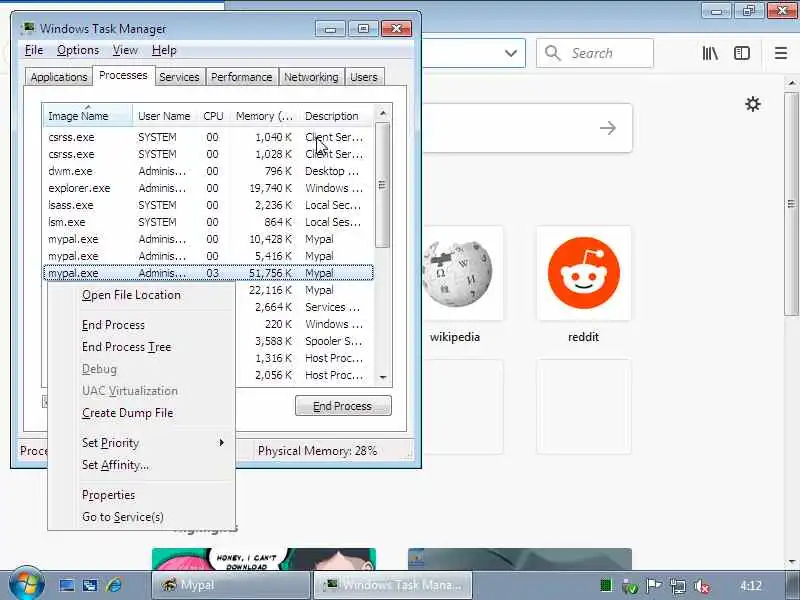Select mypal.exe row using 10,428 K
800x600 pixels.
[208, 239]
